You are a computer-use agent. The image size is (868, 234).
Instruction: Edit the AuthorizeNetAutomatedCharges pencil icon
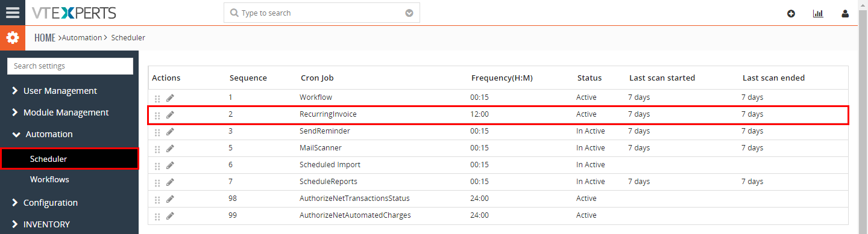click(x=170, y=216)
